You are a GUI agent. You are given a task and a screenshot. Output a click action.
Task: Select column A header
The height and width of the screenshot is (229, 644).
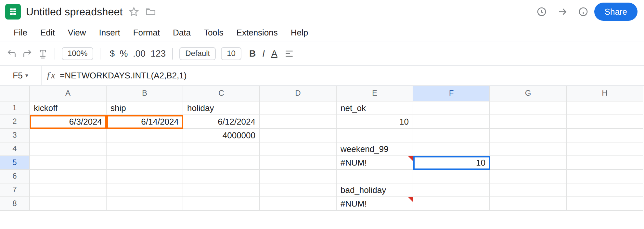68,93
